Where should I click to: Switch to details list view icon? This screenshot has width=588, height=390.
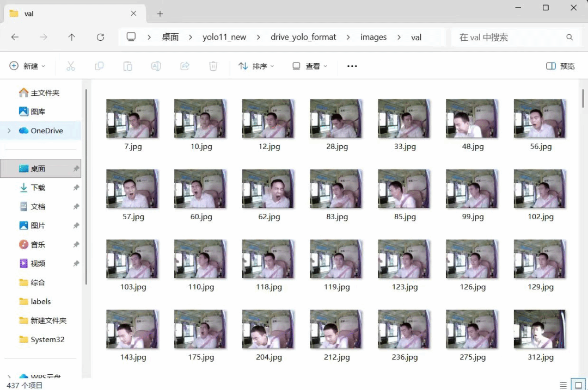(x=563, y=385)
